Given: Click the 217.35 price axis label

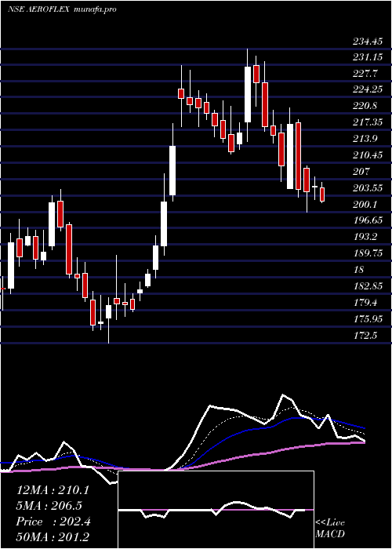Looking at the screenshot, I should [368, 122].
